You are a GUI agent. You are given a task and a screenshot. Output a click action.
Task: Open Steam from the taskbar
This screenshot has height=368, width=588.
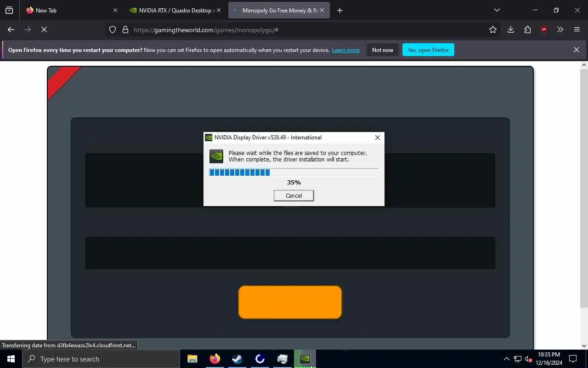pos(237,359)
